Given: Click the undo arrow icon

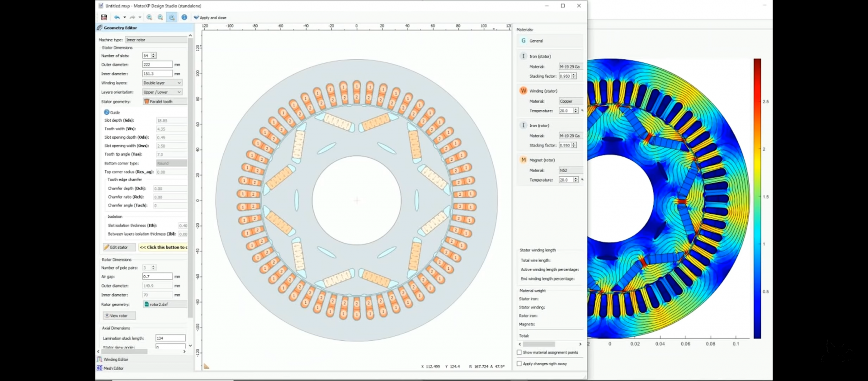Looking at the screenshot, I should [117, 17].
